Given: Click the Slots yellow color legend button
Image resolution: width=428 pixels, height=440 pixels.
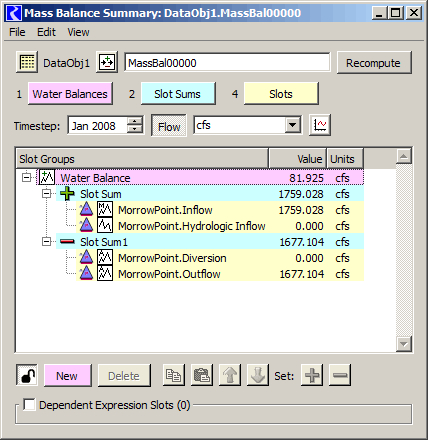Looking at the screenshot, I should pyautogui.click(x=281, y=94).
